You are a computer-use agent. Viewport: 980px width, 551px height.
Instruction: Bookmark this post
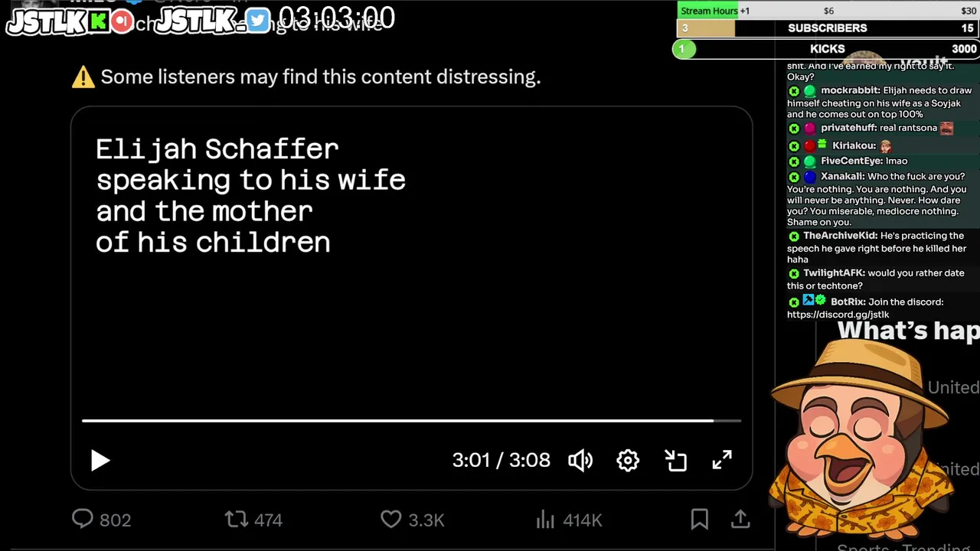tap(699, 520)
